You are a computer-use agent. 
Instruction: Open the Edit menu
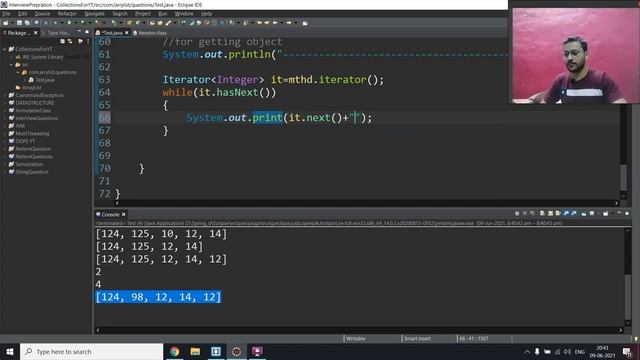pyautogui.click(x=22, y=13)
